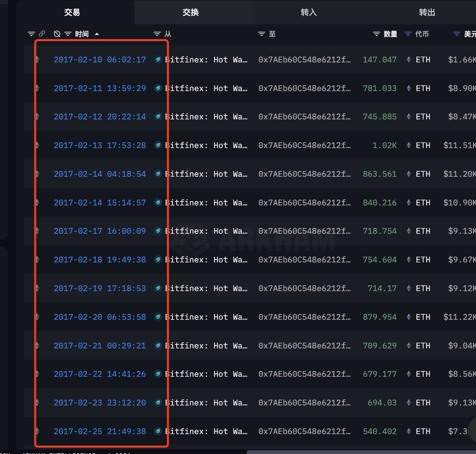
Task: Select the USD value $1.66K
Action: pyautogui.click(x=462, y=60)
